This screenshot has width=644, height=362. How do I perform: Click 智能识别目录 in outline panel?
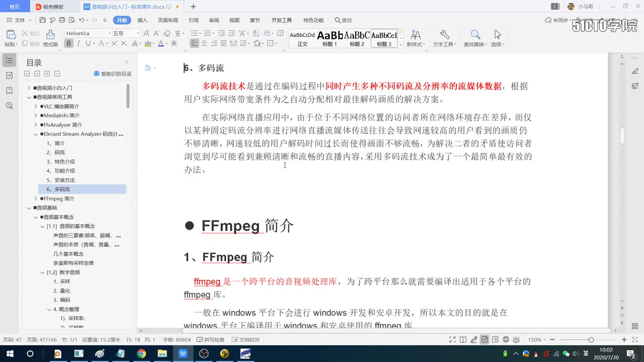[113, 74]
